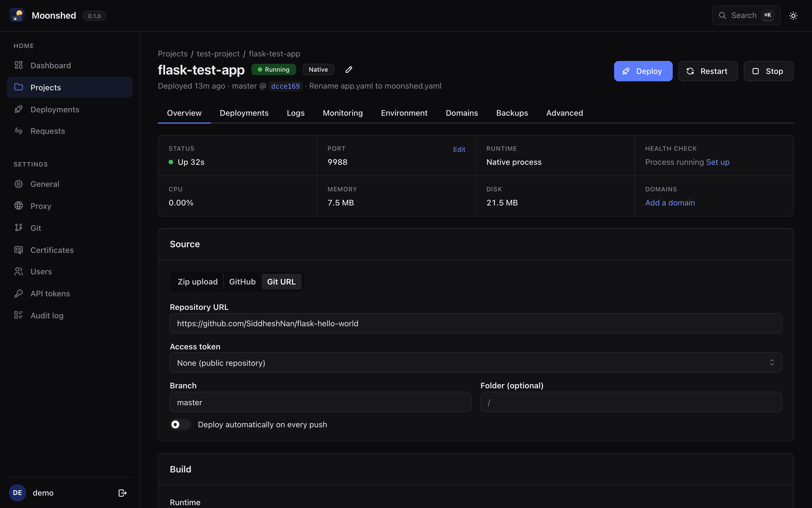This screenshot has height=508, width=812.
Task: Click Edit link next to Port
Action: pyautogui.click(x=459, y=150)
